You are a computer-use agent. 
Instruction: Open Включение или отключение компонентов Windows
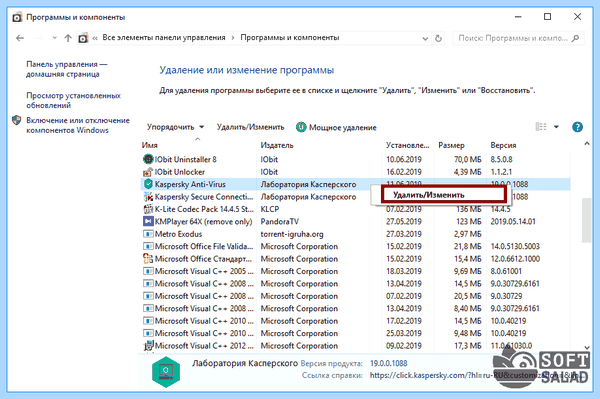[x=78, y=125]
